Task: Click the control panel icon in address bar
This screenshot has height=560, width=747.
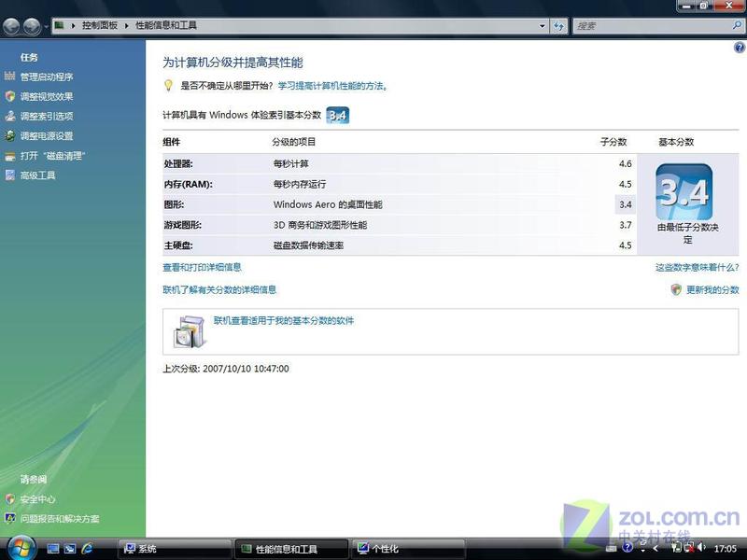Action: coord(59,26)
